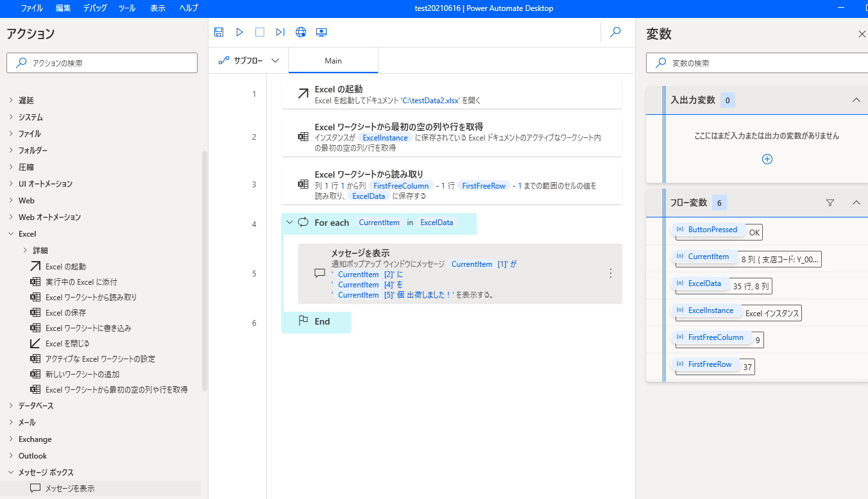Expand the Web オートメーション group
The width and height of the screenshot is (868, 499).
[11, 217]
